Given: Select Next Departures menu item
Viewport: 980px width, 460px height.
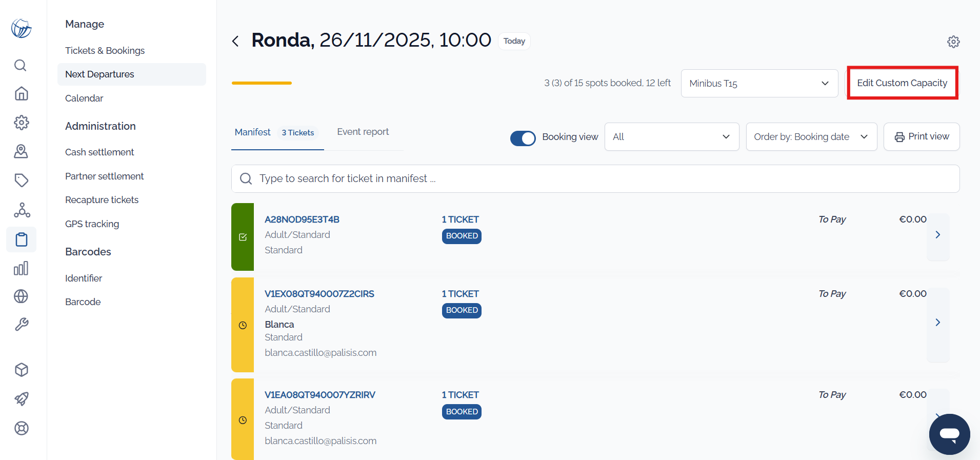Looking at the screenshot, I should 132,74.
